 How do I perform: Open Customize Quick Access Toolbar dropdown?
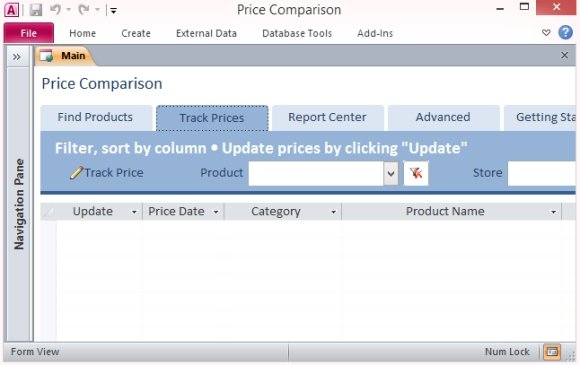click(114, 11)
